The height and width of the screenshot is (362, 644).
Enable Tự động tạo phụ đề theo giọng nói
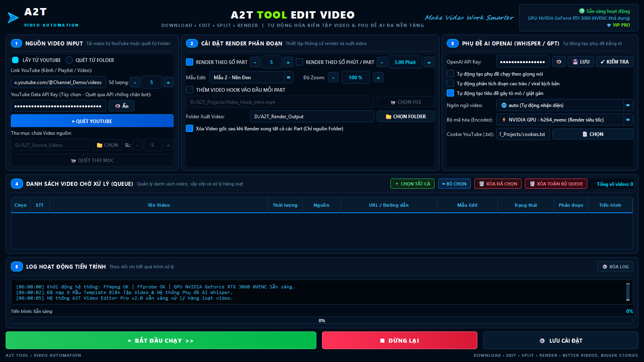[x=450, y=74]
